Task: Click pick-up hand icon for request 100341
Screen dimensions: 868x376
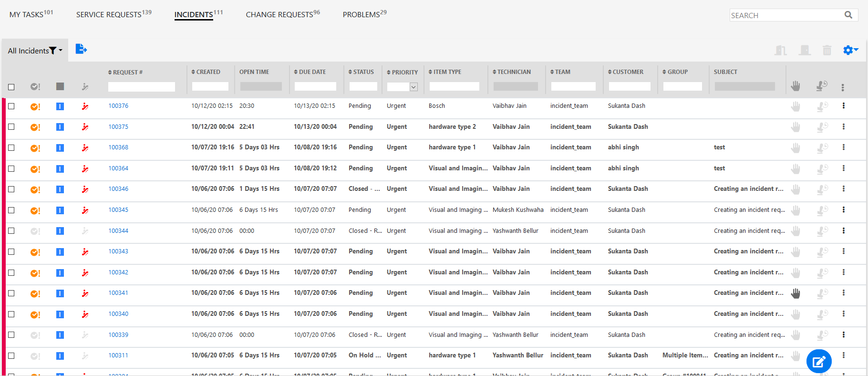Action: click(x=796, y=293)
